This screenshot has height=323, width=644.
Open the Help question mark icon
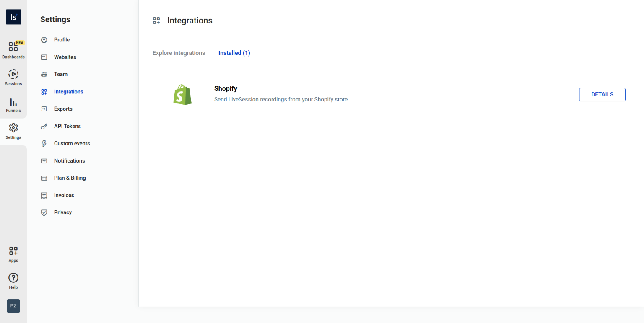(x=13, y=278)
